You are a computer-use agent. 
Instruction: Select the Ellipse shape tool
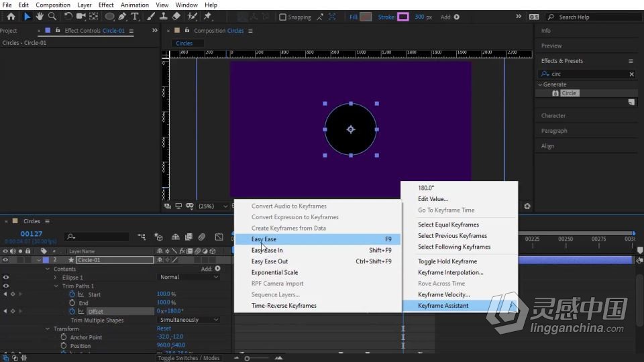[x=109, y=16]
